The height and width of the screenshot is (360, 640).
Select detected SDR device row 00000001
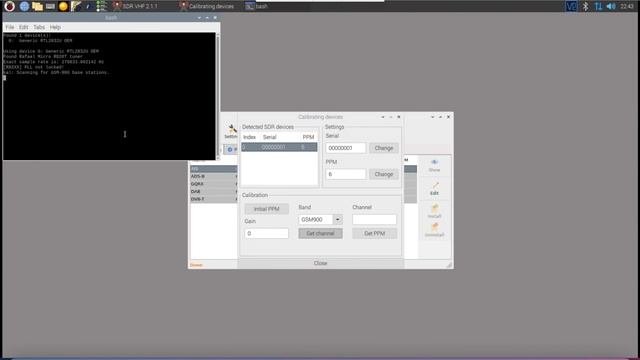[279, 147]
